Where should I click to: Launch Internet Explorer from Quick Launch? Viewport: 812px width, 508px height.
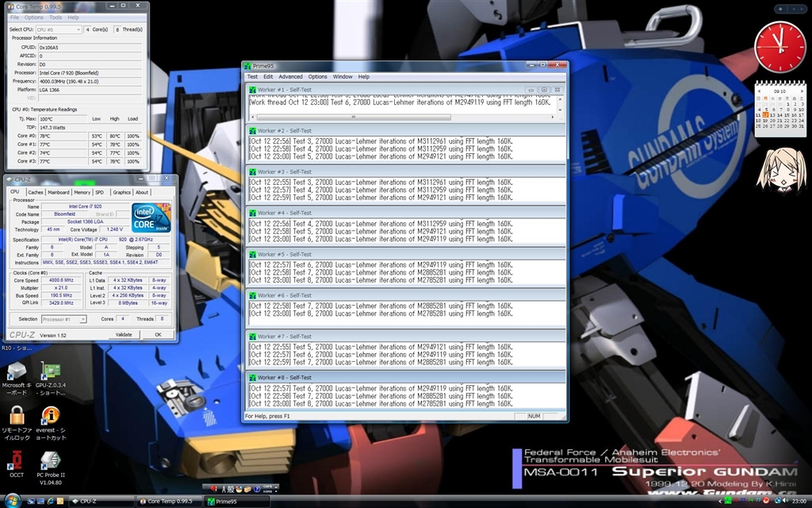click(50, 502)
